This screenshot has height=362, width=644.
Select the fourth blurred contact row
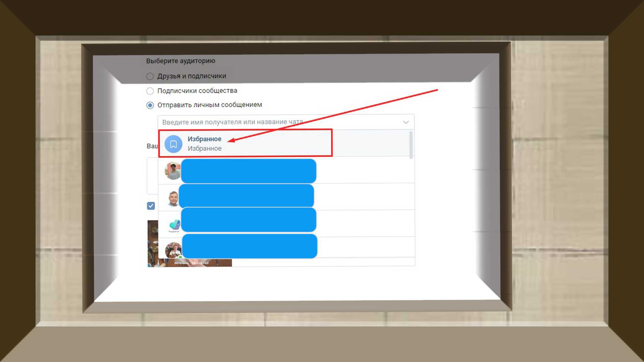[250, 246]
